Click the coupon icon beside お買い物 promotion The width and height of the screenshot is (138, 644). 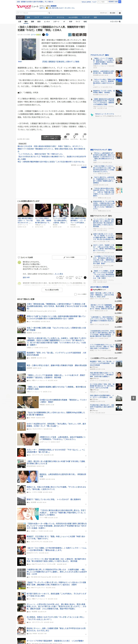tap(47, 8)
